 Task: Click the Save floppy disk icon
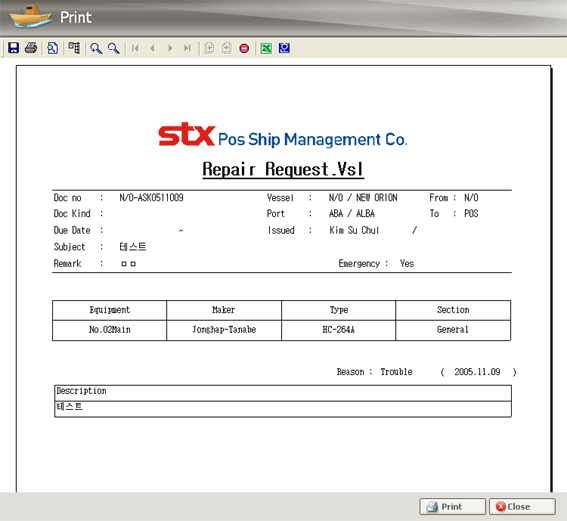(x=14, y=48)
